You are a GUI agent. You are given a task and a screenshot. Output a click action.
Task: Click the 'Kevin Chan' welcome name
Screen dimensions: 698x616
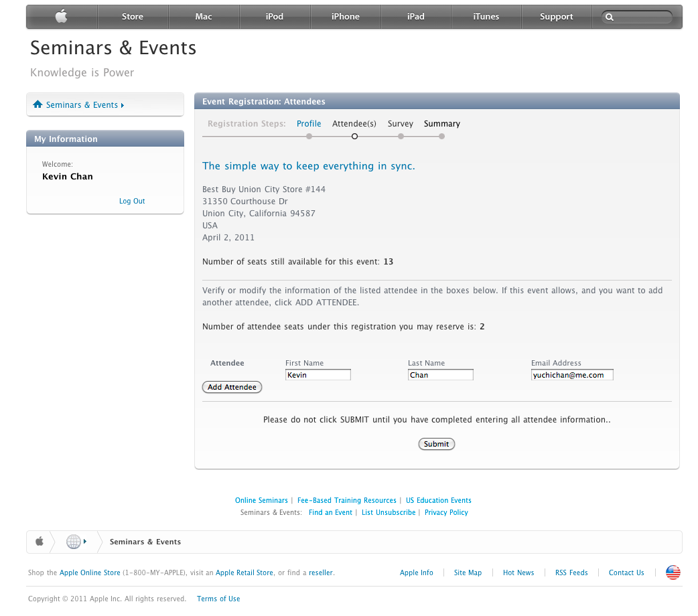(x=68, y=176)
